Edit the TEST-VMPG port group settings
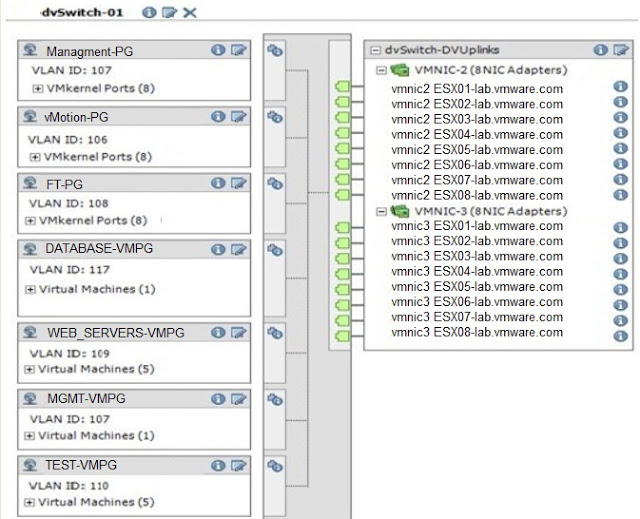640x519 pixels. click(x=238, y=465)
